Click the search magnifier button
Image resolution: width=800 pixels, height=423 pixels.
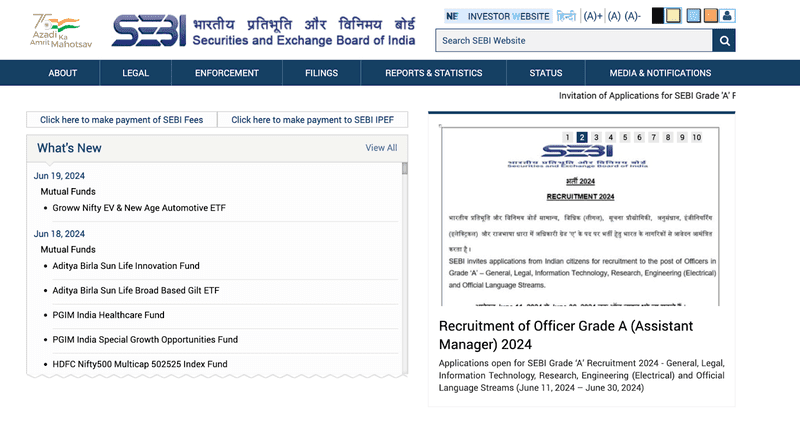click(x=724, y=41)
